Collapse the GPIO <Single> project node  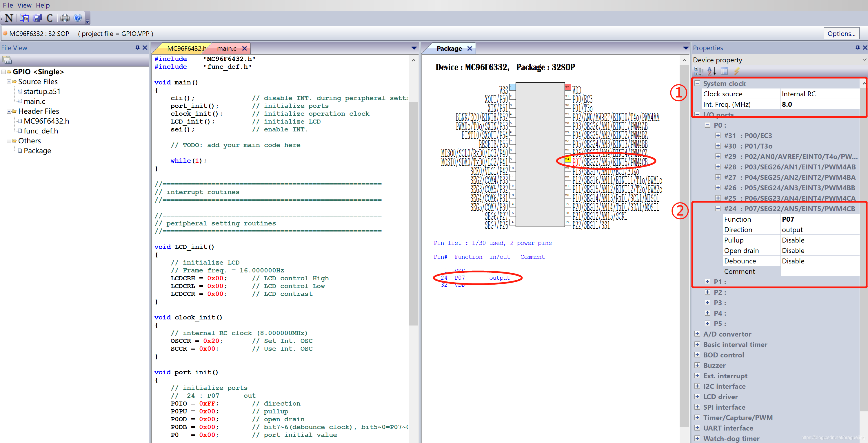coord(3,72)
